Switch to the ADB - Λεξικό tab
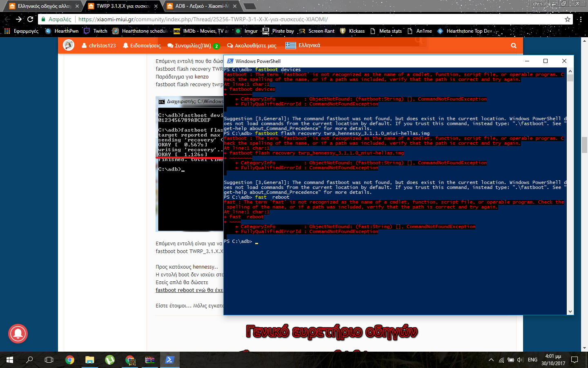Image resolution: width=588 pixels, height=368 pixels. click(202, 6)
